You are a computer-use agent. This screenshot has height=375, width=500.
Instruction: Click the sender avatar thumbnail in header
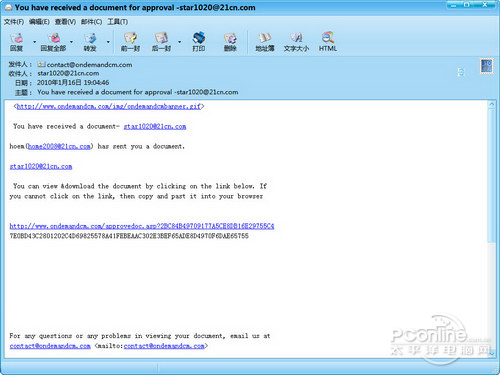[486, 66]
